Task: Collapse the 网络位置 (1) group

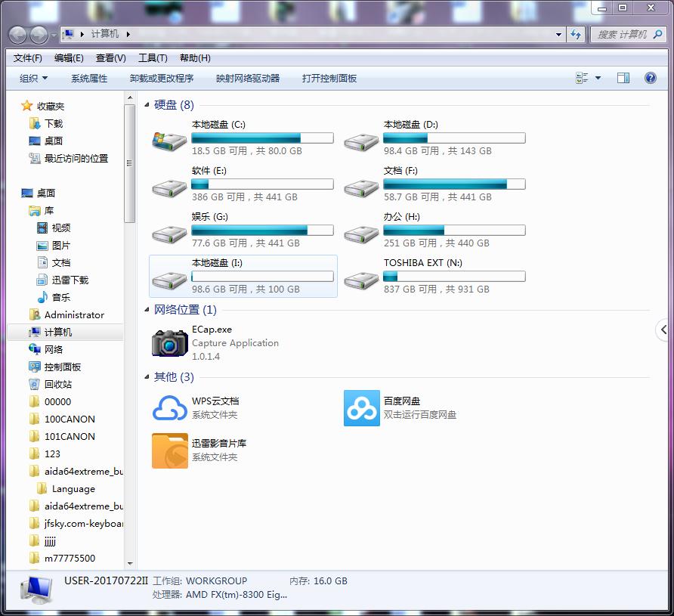Action: [147, 309]
